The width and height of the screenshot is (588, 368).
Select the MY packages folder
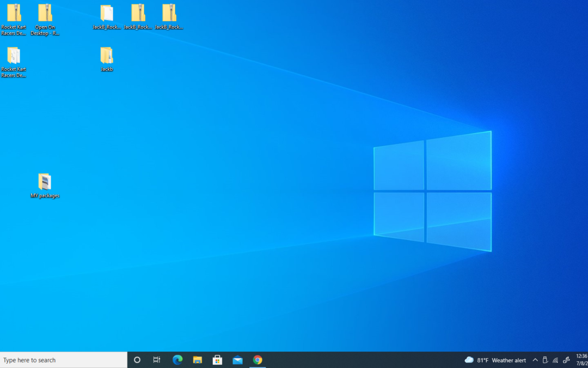point(45,185)
